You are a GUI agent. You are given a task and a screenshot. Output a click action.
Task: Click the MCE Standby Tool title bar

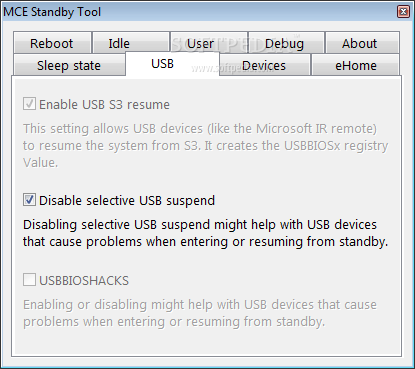tap(200, 12)
